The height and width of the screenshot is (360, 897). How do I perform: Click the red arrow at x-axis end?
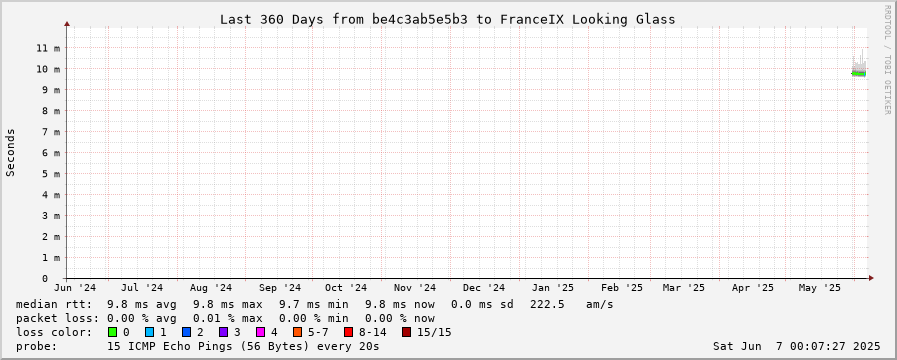click(871, 278)
